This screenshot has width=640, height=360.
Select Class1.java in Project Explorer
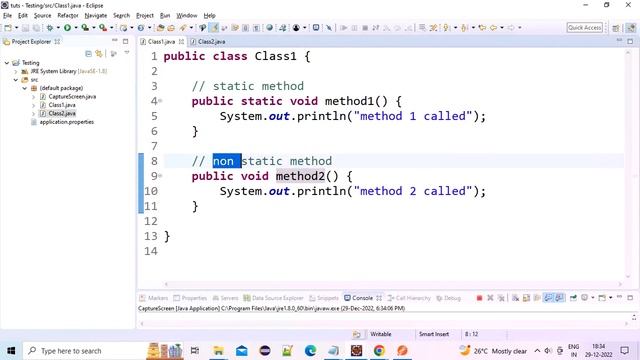click(x=62, y=105)
